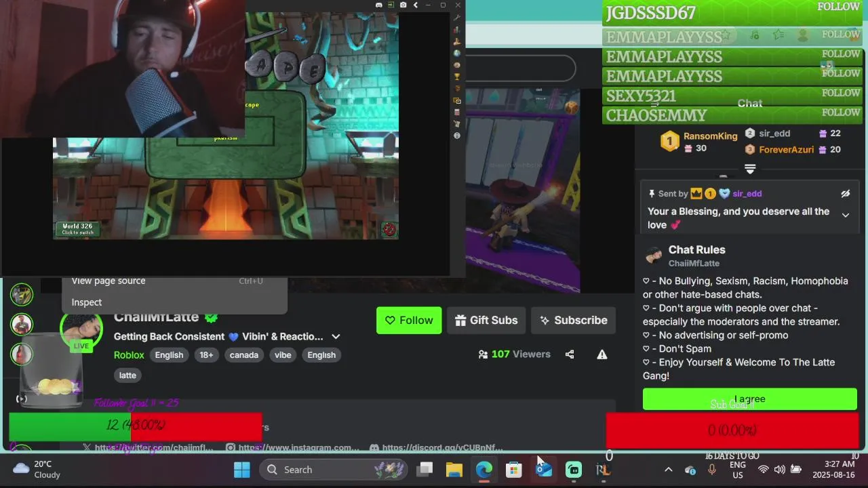Click the report warning triangle icon

(602, 354)
